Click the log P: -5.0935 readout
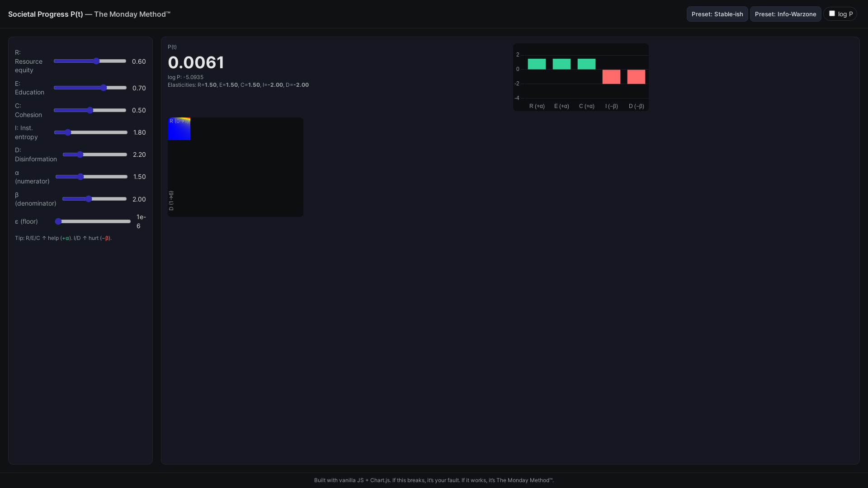 pyautogui.click(x=185, y=77)
